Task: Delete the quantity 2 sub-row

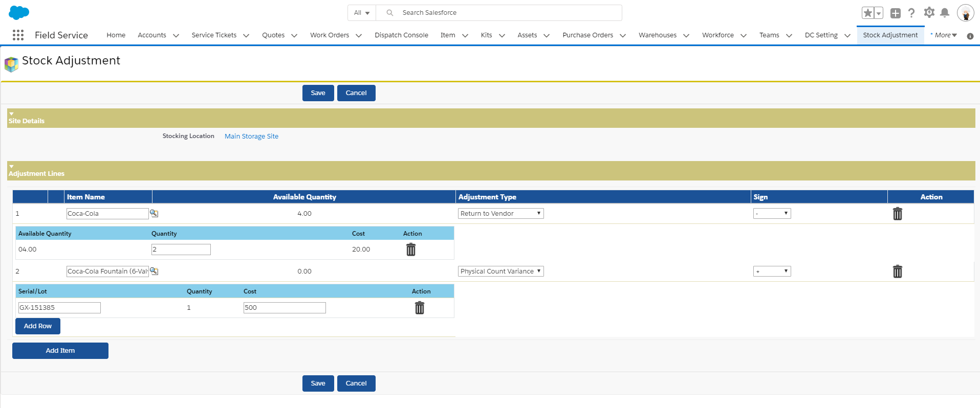Action: 411,250
